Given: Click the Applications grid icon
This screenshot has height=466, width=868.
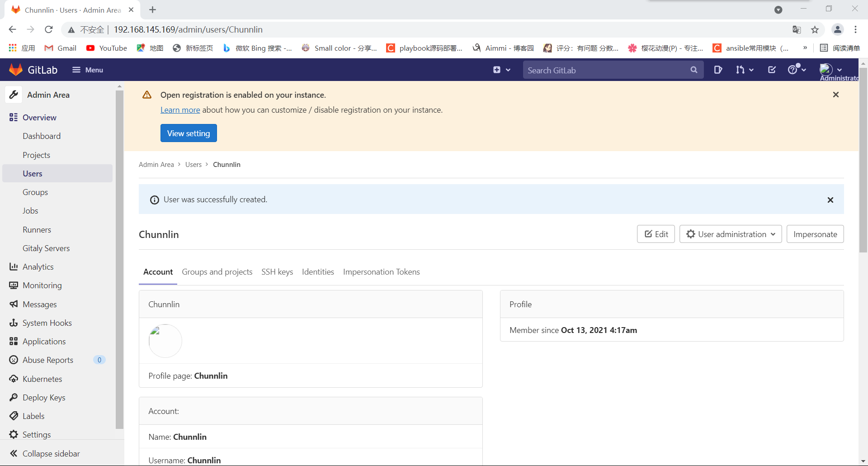Looking at the screenshot, I should coord(14,342).
